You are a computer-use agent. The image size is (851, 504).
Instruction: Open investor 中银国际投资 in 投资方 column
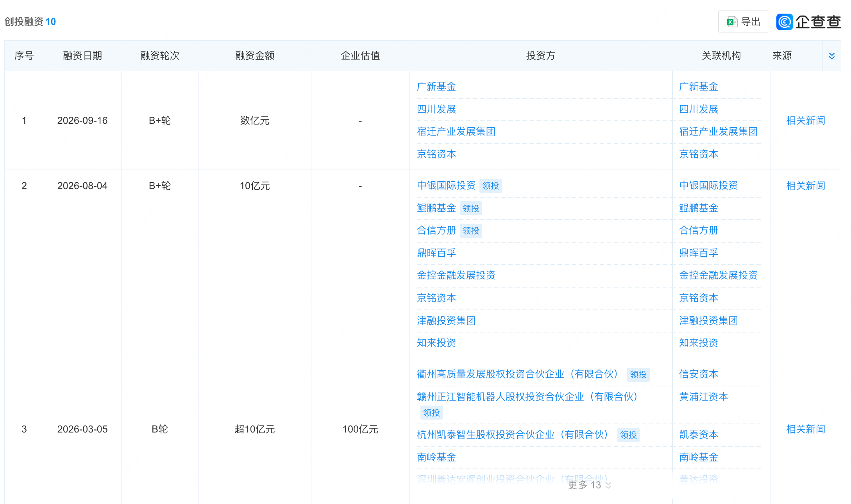[446, 185]
